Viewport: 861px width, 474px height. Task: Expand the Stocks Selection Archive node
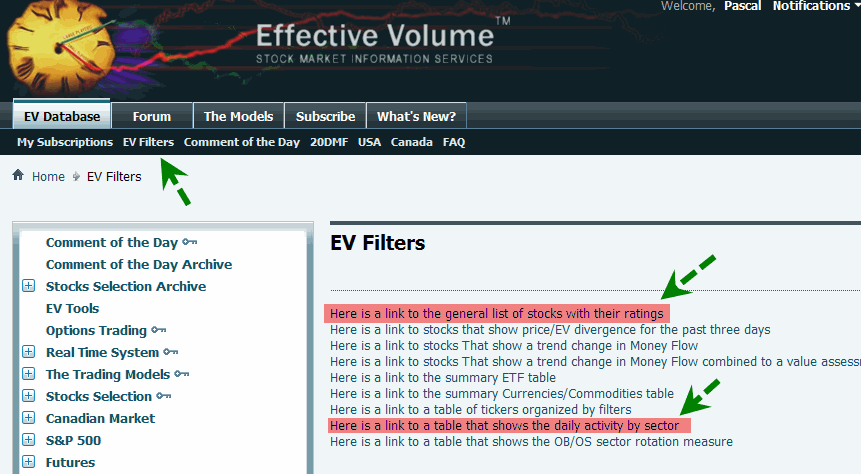point(29,286)
